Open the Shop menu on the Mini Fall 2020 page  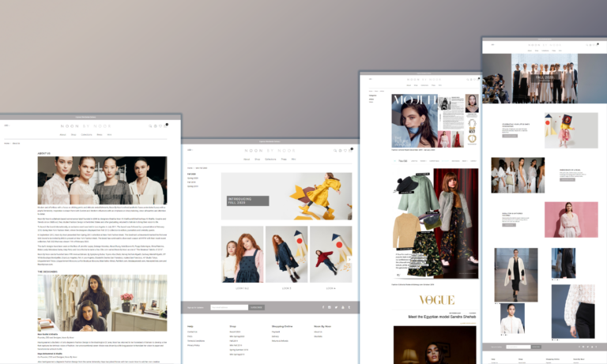tap(258, 159)
